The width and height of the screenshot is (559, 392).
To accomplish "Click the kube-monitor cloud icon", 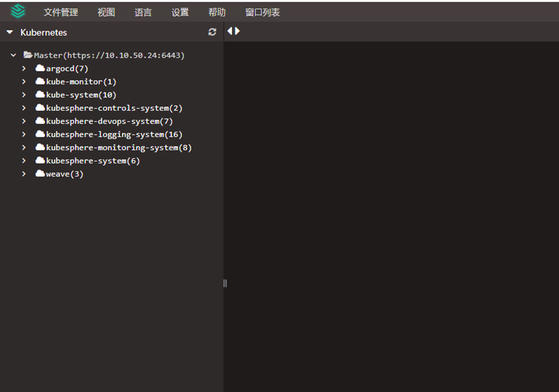I will pos(40,81).
